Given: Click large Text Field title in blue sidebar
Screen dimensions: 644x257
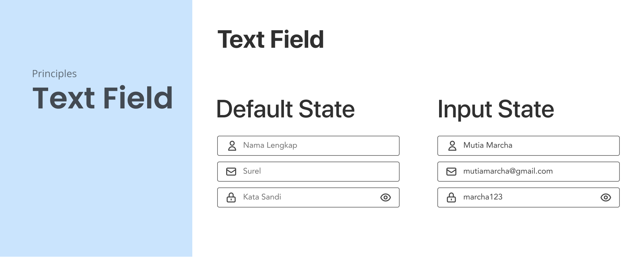Looking at the screenshot, I should (103, 97).
